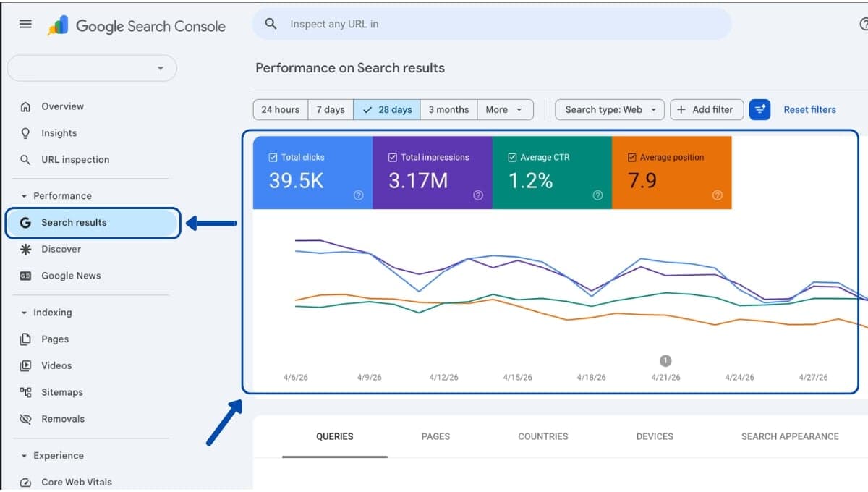Viewport: 868px width, 492px height.
Task: Open the More date range dropdown
Action: click(x=505, y=110)
